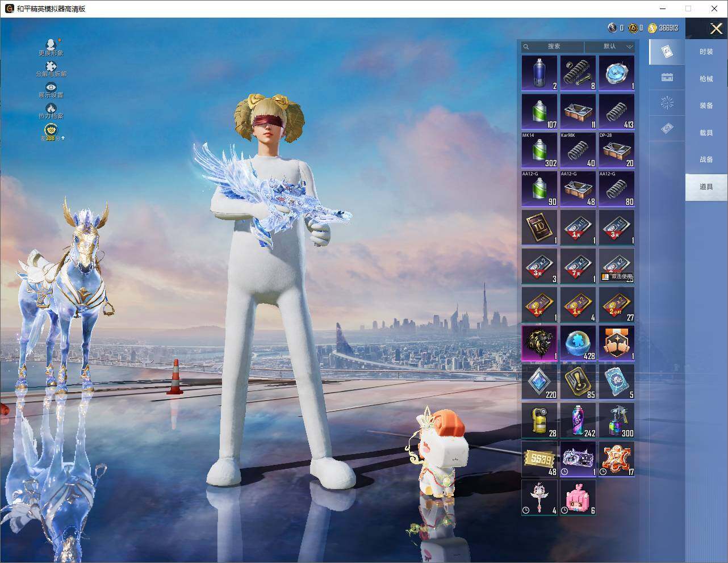The height and width of the screenshot is (563, 728).
Task: Switch to the 时装 tab
Action: coord(706,52)
